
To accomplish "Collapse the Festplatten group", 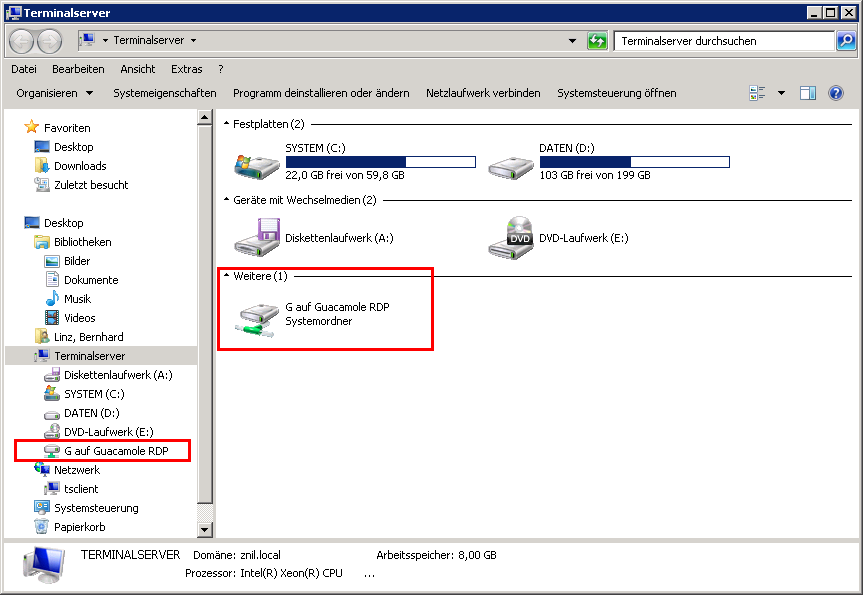I will click(226, 124).
